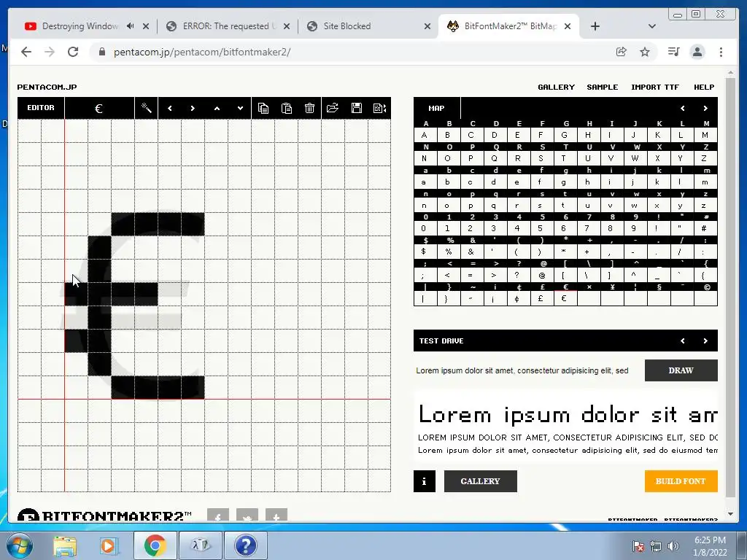Click the info 'i' button

click(x=424, y=481)
